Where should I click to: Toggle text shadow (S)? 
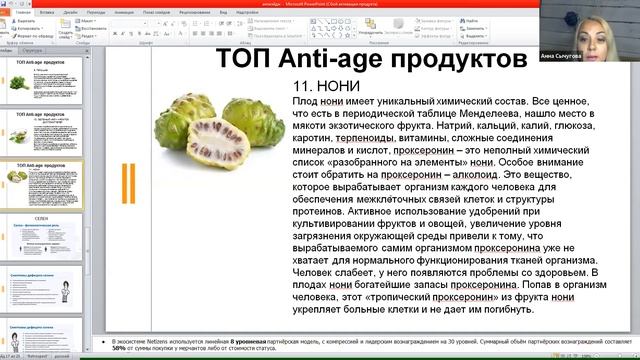click(140, 33)
